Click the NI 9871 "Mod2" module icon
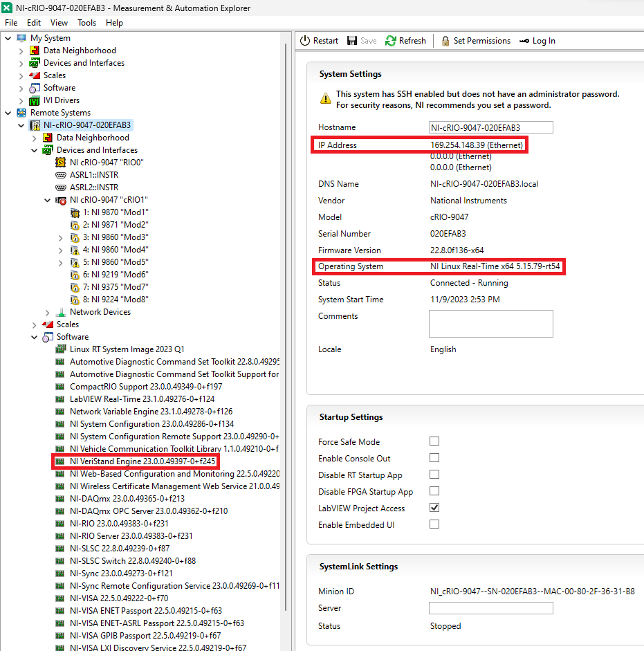The image size is (644, 651). pos(75,226)
